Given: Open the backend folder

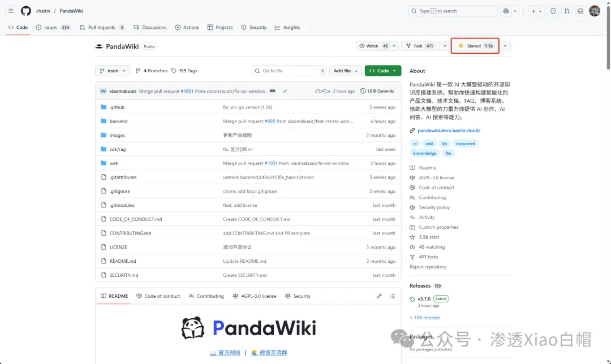Looking at the screenshot, I should click(x=118, y=121).
